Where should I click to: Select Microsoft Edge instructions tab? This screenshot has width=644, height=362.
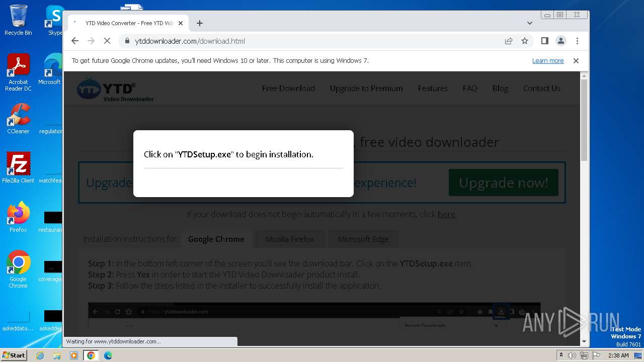[363, 239]
